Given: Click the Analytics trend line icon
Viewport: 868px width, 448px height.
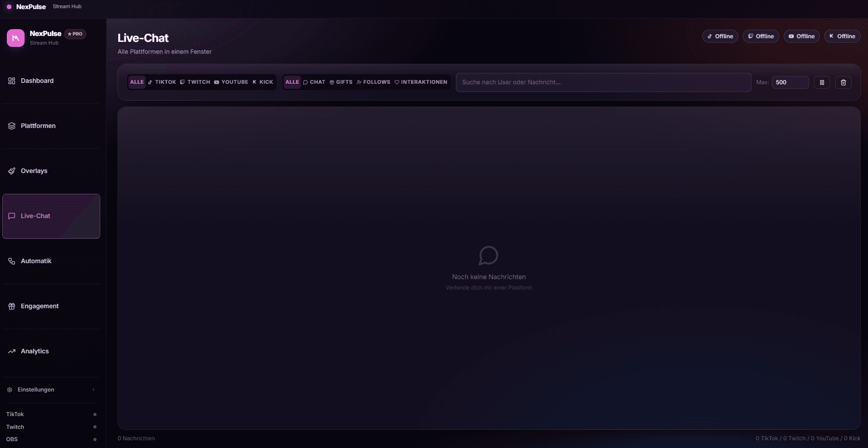Looking at the screenshot, I should click(x=12, y=351).
